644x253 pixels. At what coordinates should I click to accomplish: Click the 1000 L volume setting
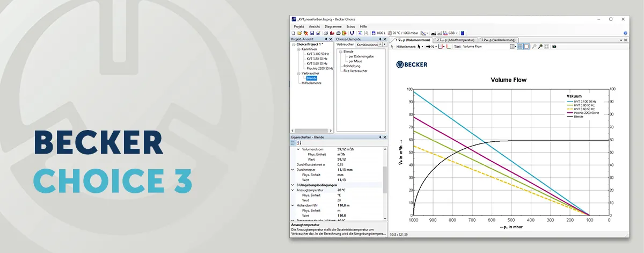(378, 33)
